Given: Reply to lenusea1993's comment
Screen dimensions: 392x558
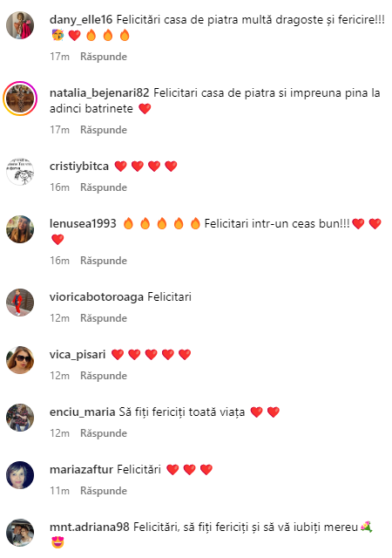Looking at the screenshot, I should pyautogui.click(x=104, y=261).
